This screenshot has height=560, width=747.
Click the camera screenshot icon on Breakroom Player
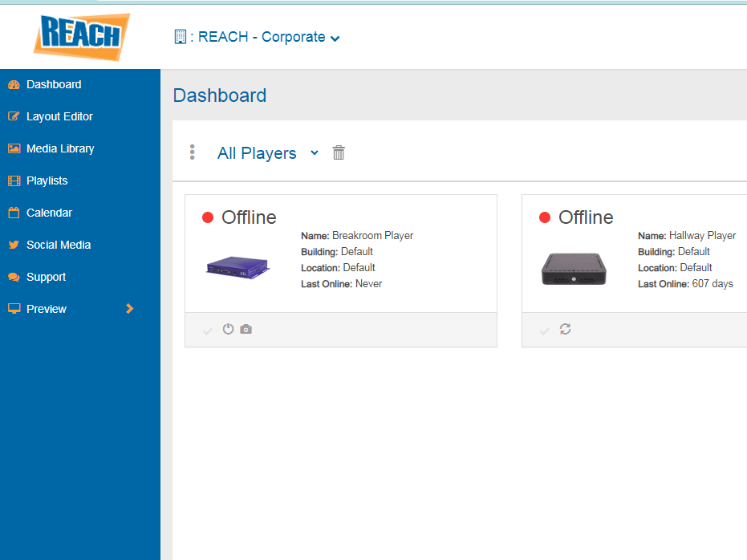coord(246,329)
